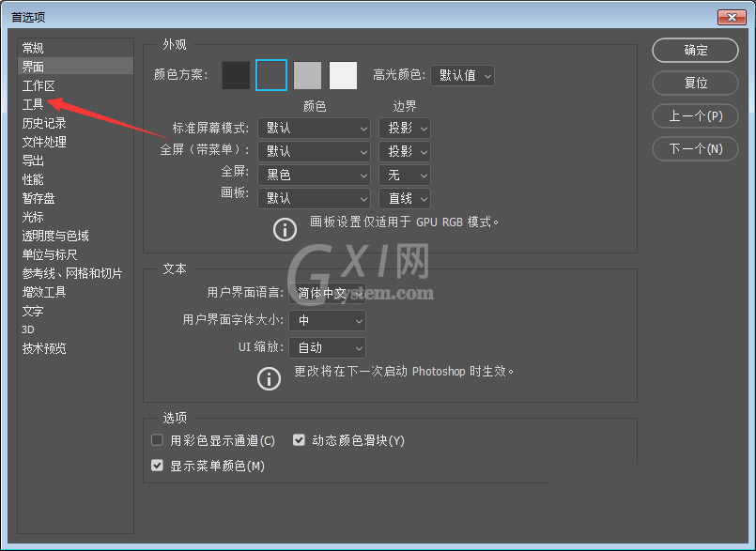Viewport: 756px width, 551px height.
Task: Select the 界面 preferences category
Action: coord(76,66)
